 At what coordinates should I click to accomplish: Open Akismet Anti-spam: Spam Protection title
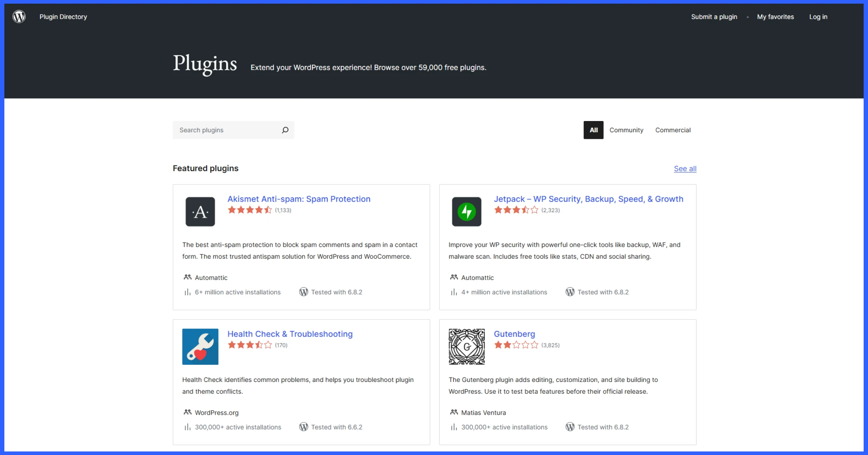coord(299,199)
